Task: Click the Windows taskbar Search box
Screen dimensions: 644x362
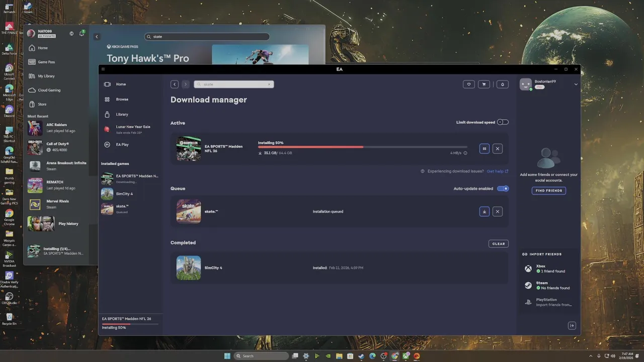Action: (x=262, y=356)
